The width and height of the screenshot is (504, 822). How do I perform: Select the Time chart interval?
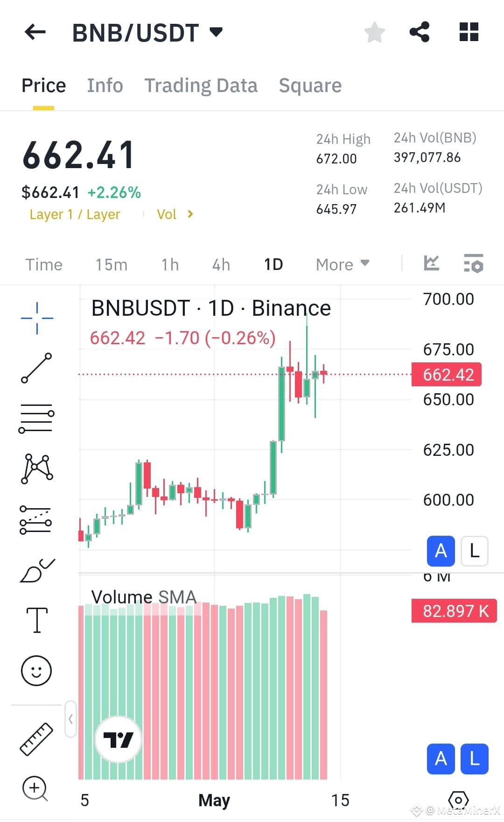44,264
